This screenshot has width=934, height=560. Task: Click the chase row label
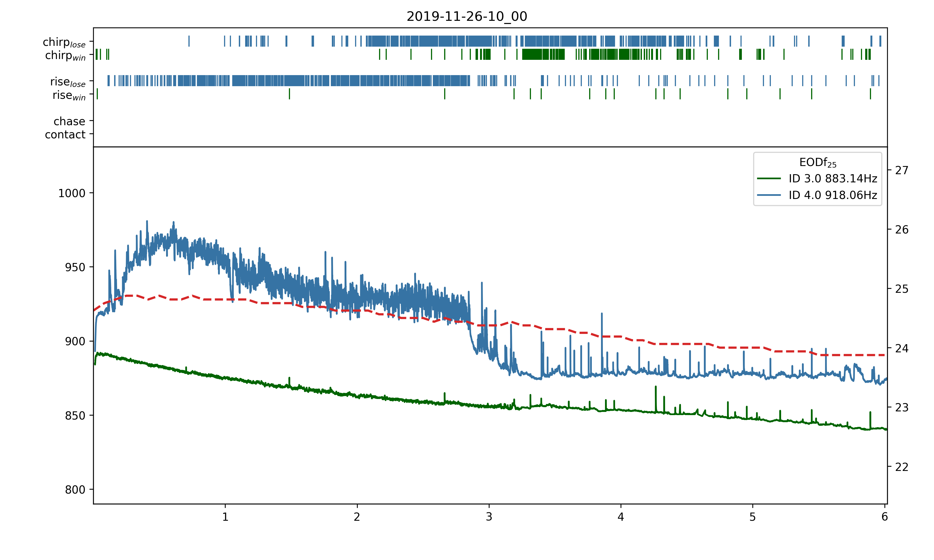[x=69, y=121]
